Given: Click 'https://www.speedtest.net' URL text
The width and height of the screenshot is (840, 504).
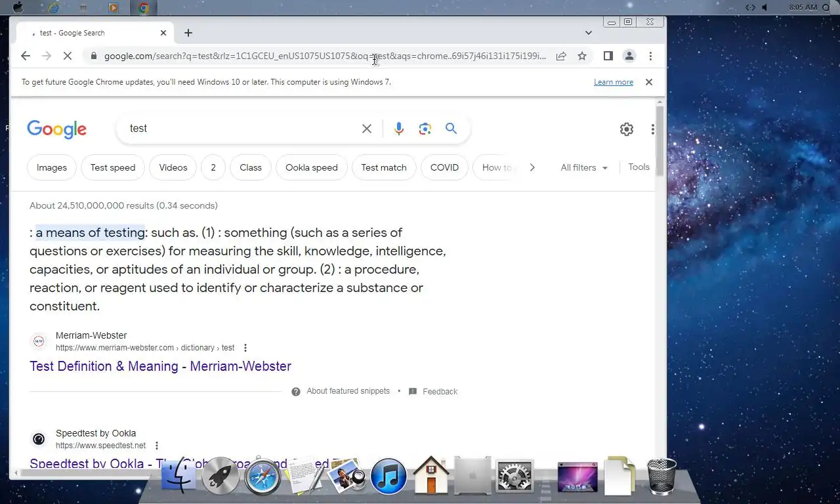Looking at the screenshot, I should coord(100,446).
